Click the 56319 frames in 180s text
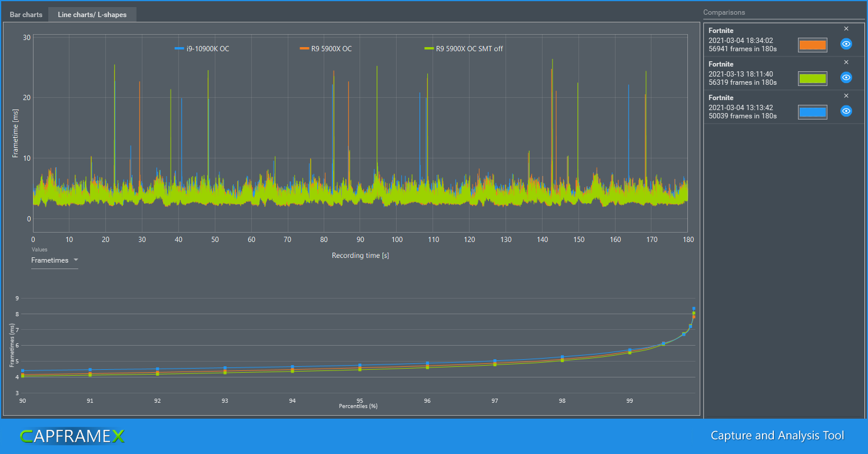The width and height of the screenshot is (868, 454). [x=743, y=82]
